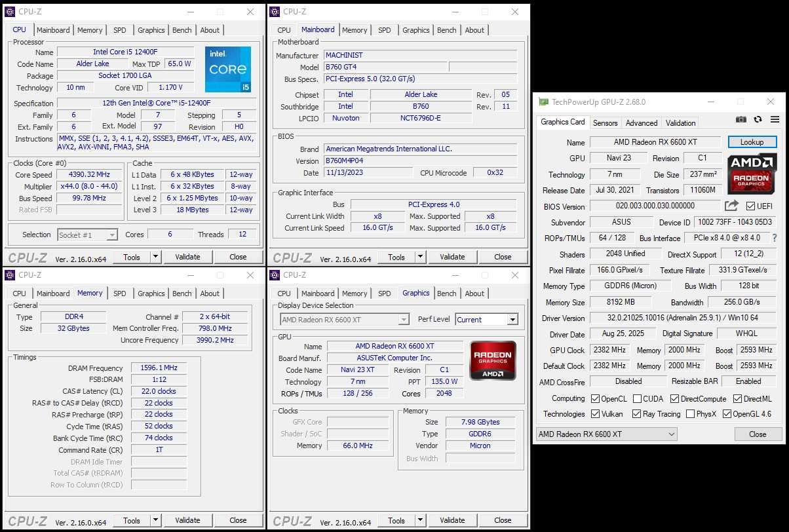Click the BIOS Version value B760M4P04
Screen dimensions: 789x532
click(421, 161)
